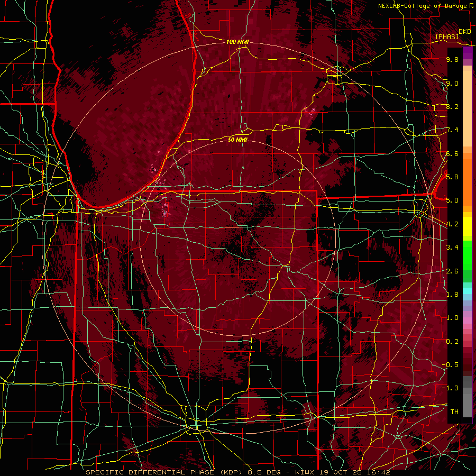
Task: Click the TH threshold label on legend
Action: coord(454,411)
